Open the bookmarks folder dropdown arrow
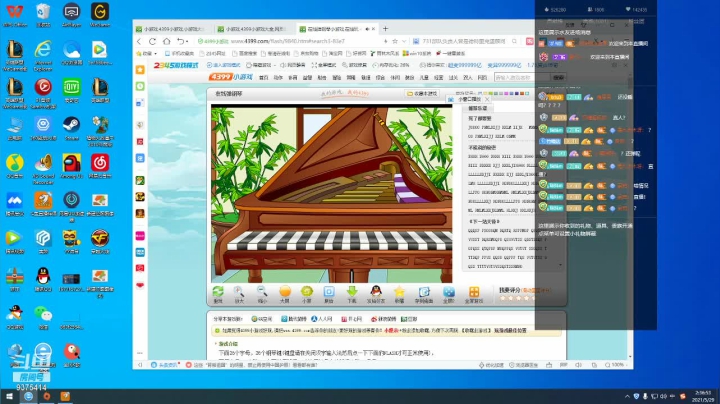The height and width of the screenshot is (404, 720). pyautogui.click(x=156, y=53)
